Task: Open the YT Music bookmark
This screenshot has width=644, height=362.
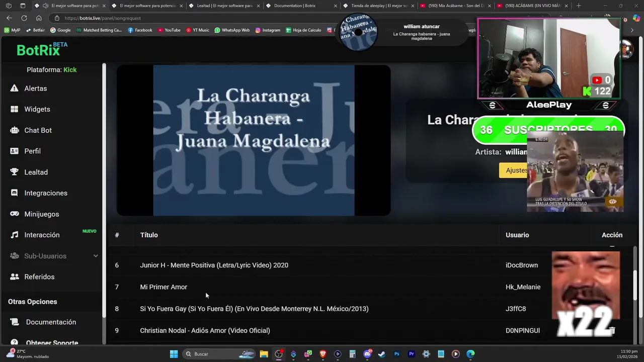Action: [x=198, y=30]
